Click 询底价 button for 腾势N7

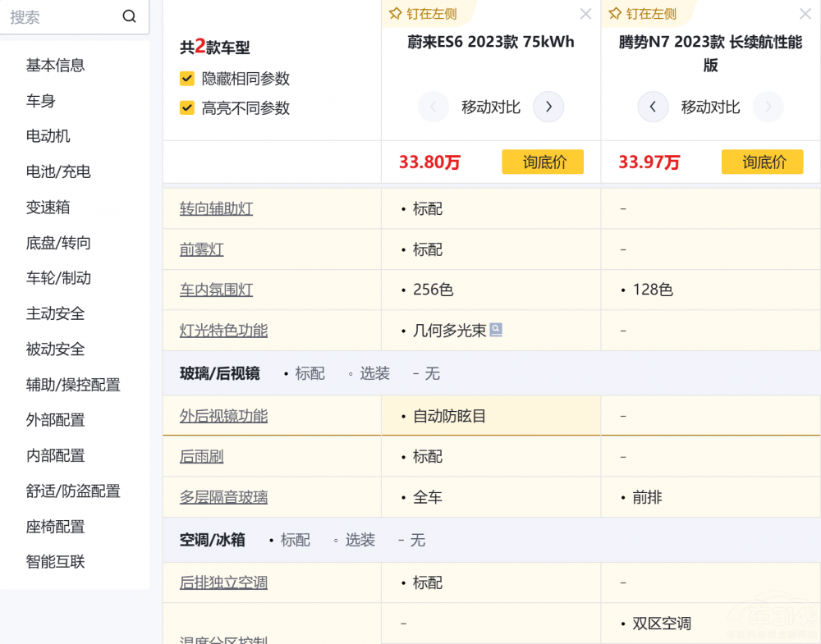pyautogui.click(x=762, y=162)
